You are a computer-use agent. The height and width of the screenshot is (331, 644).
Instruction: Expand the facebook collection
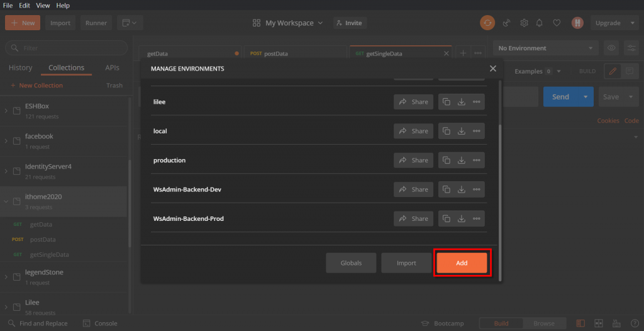click(x=6, y=141)
